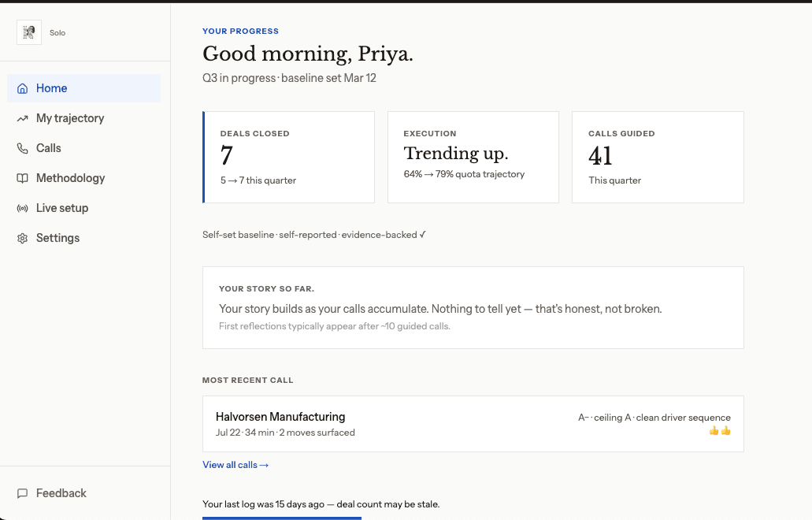Viewport: 812px width, 520px height.
Task: Click the blue progress bar under stale-log notice
Action: [x=282, y=518]
